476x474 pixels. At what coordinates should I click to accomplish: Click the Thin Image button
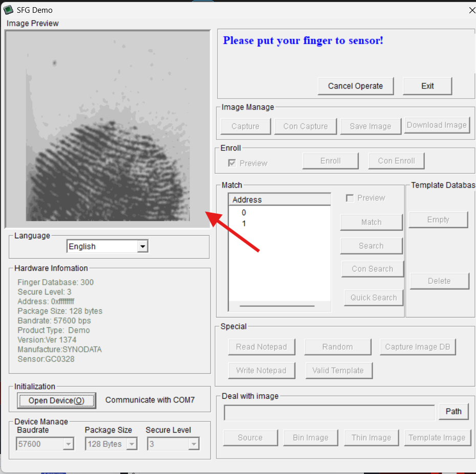(x=371, y=438)
